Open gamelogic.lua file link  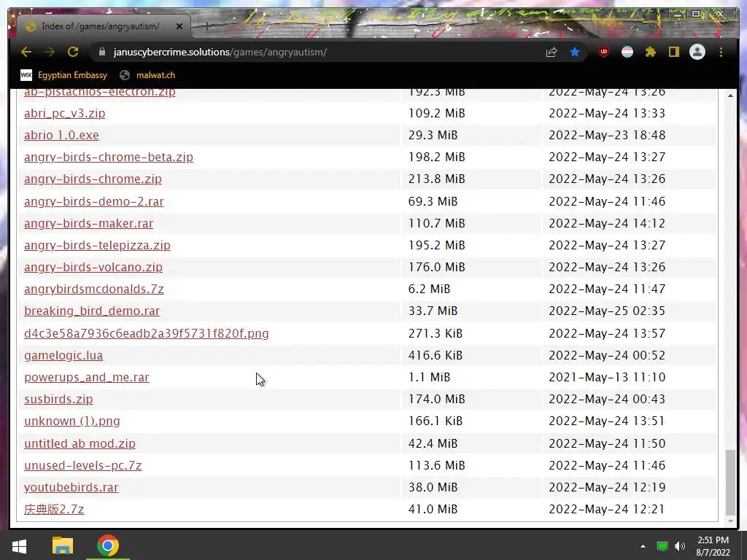(x=63, y=355)
